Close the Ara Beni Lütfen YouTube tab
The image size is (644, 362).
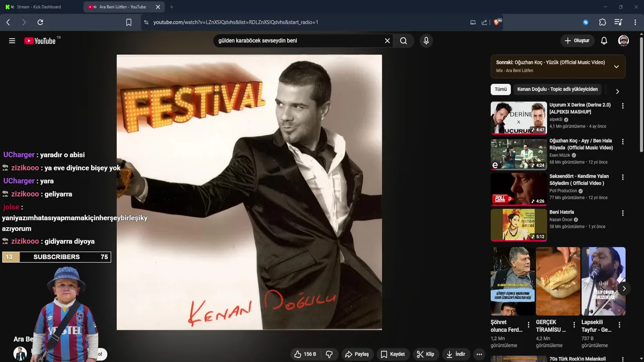(158, 7)
